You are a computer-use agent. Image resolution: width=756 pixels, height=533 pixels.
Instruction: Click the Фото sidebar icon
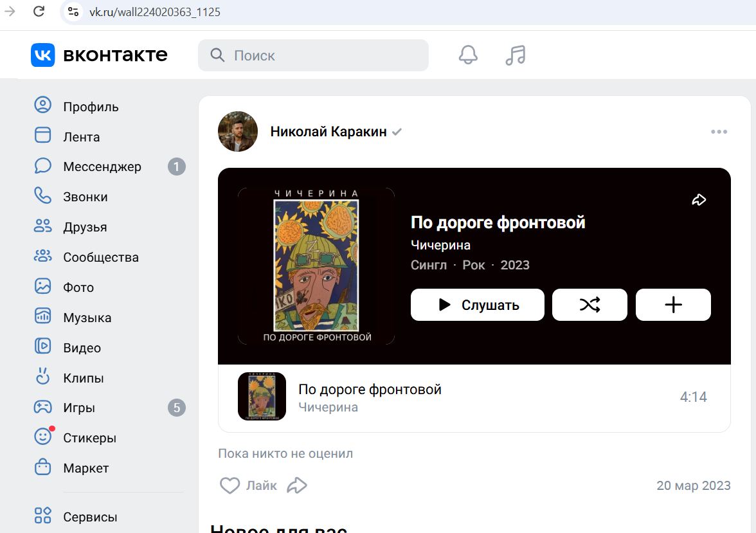(42, 286)
